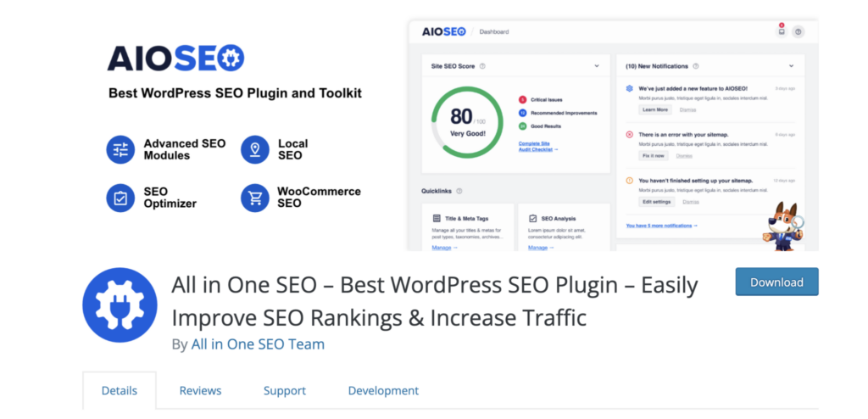Click the green 80/100 score ring
This screenshot has height=419, width=868.
coord(467,122)
